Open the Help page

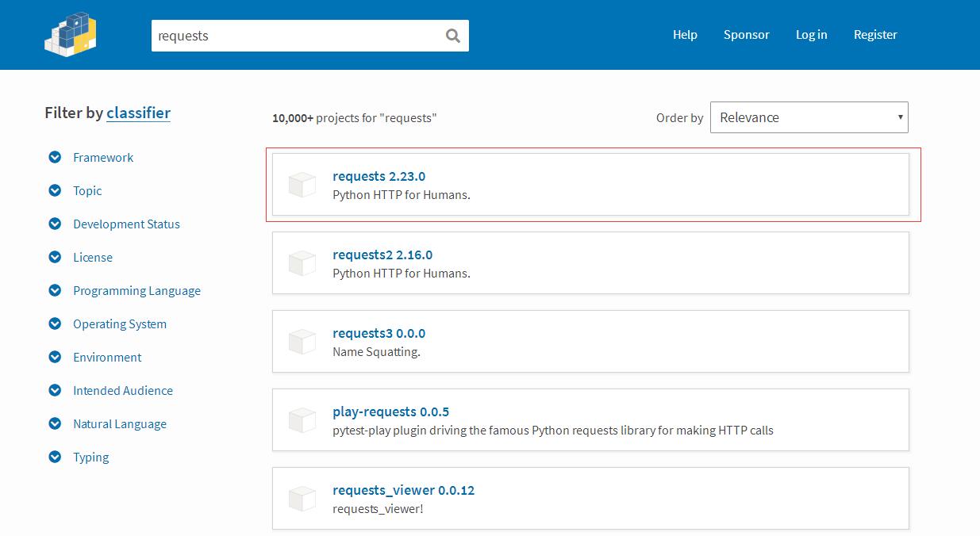click(685, 35)
